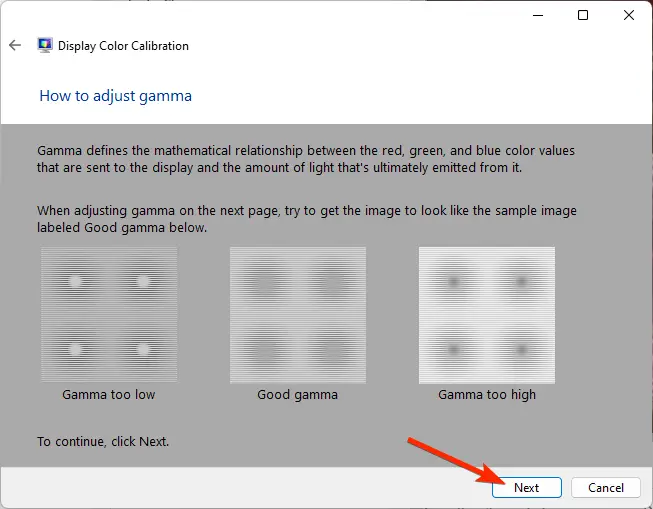Click the Next button
This screenshot has width=653, height=509.
pyautogui.click(x=527, y=487)
